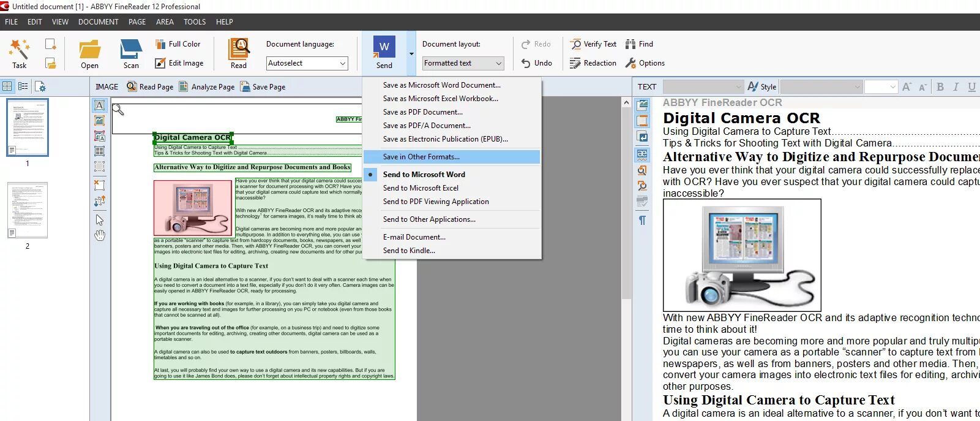Open the AREA menu
The image size is (980, 421).
coord(165,21)
